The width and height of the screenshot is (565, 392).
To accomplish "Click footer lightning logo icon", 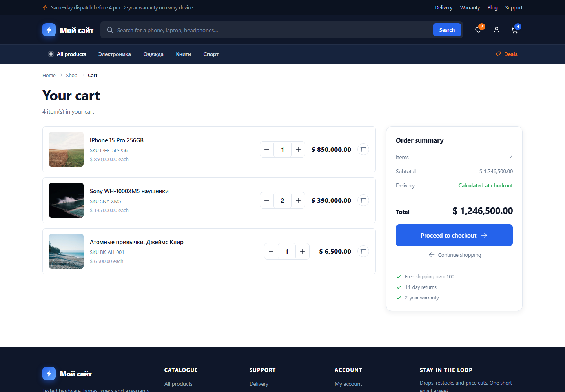I will [49, 374].
